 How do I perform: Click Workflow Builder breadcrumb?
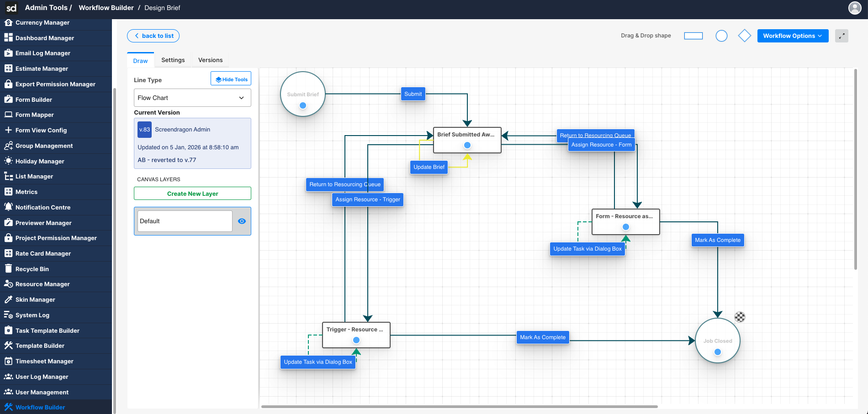pos(106,8)
